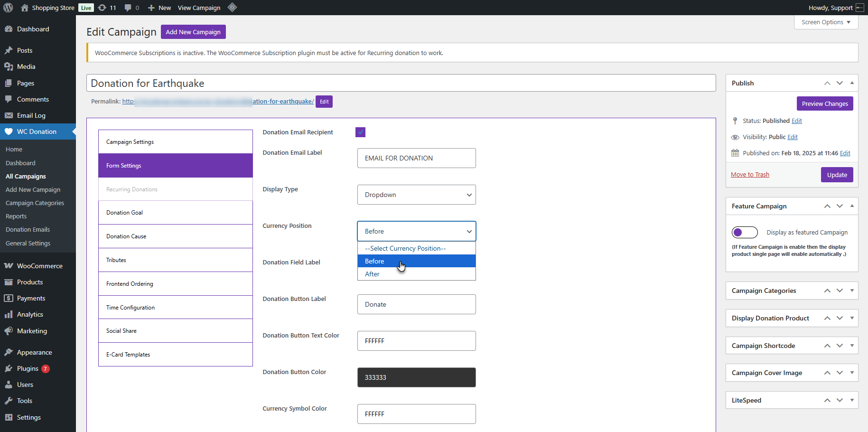
Task: Click the Appearance paintbrush icon
Action: pyautogui.click(x=9, y=352)
